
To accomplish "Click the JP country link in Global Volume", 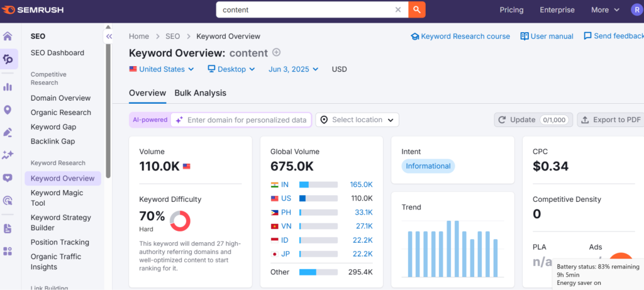I will click(x=286, y=254).
